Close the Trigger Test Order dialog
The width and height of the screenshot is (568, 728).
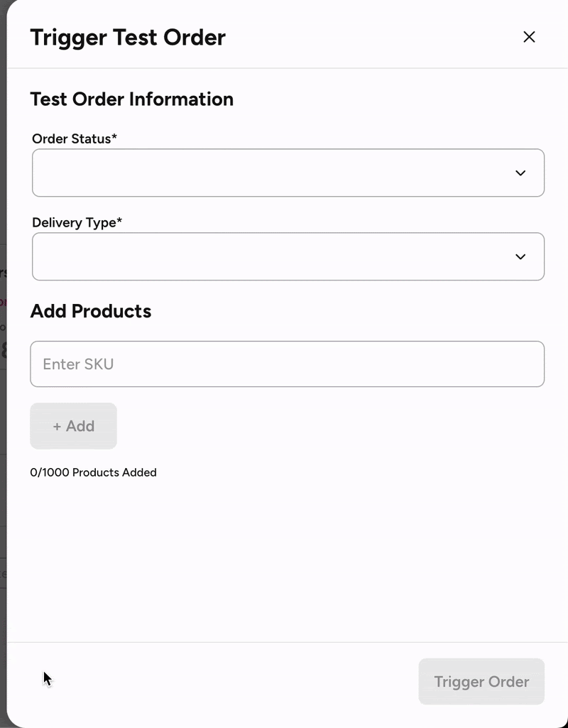tap(529, 37)
